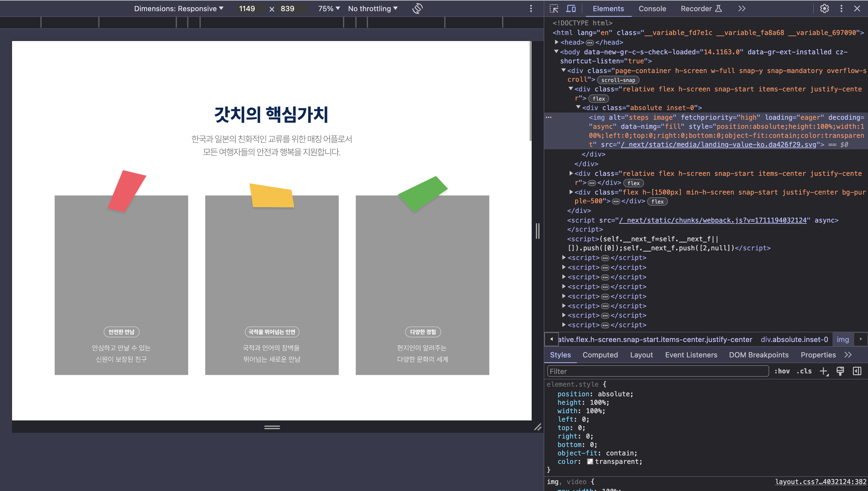Toggle the device toolbar icon
The height and width of the screenshot is (491, 868).
(571, 8)
